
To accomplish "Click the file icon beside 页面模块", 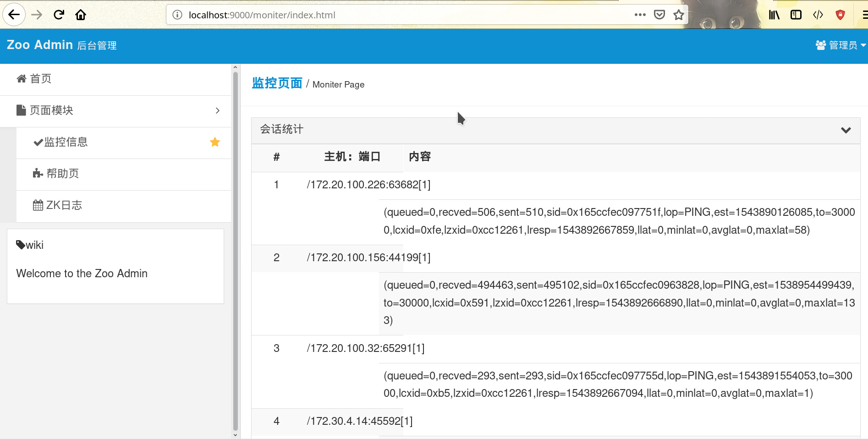I will pos(21,110).
